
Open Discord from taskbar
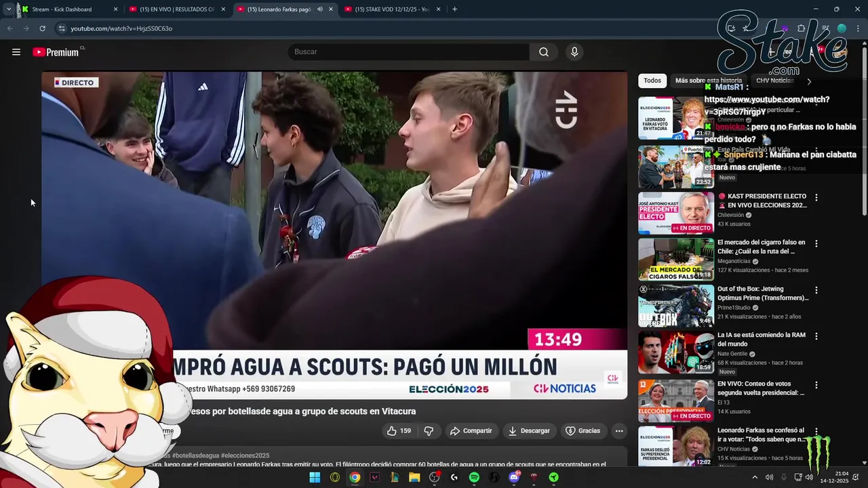[x=514, y=477]
